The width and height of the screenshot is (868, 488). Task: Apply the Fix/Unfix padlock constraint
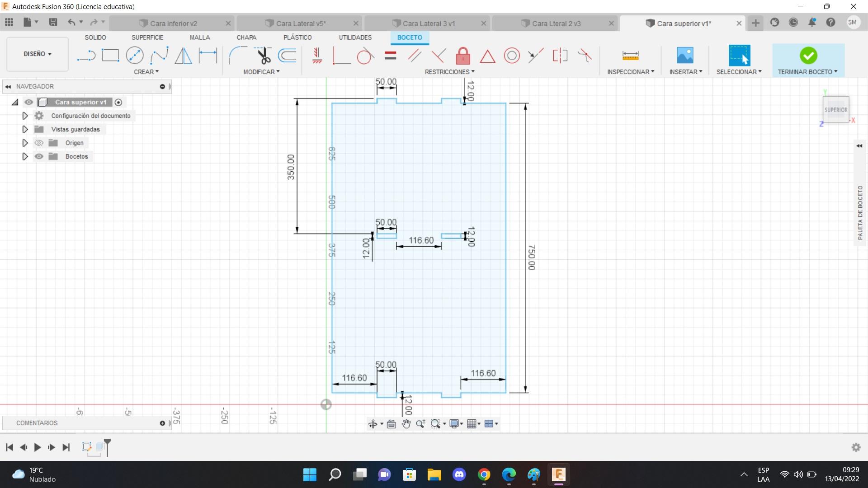(x=463, y=56)
